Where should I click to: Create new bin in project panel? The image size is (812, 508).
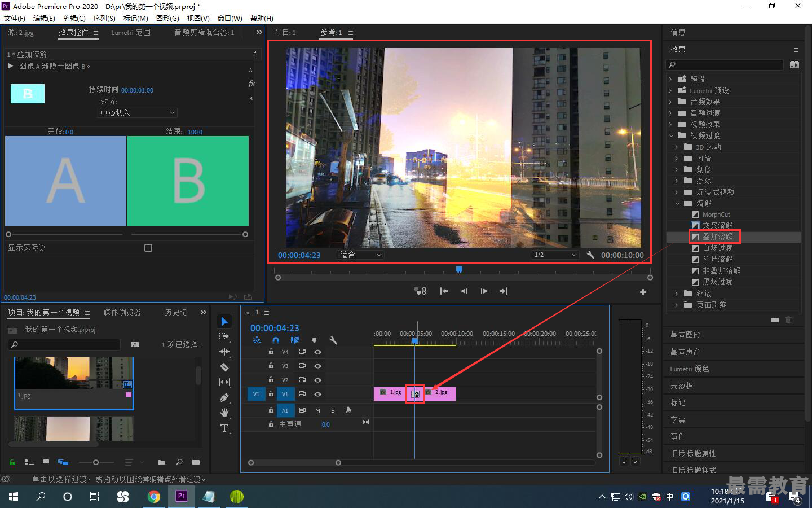pos(196,462)
